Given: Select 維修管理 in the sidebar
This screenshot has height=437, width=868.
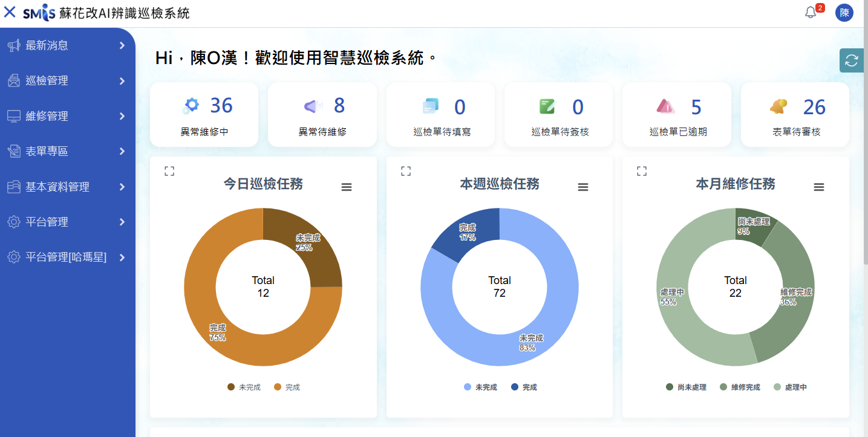Looking at the screenshot, I should pyautogui.click(x=67, y=116).
